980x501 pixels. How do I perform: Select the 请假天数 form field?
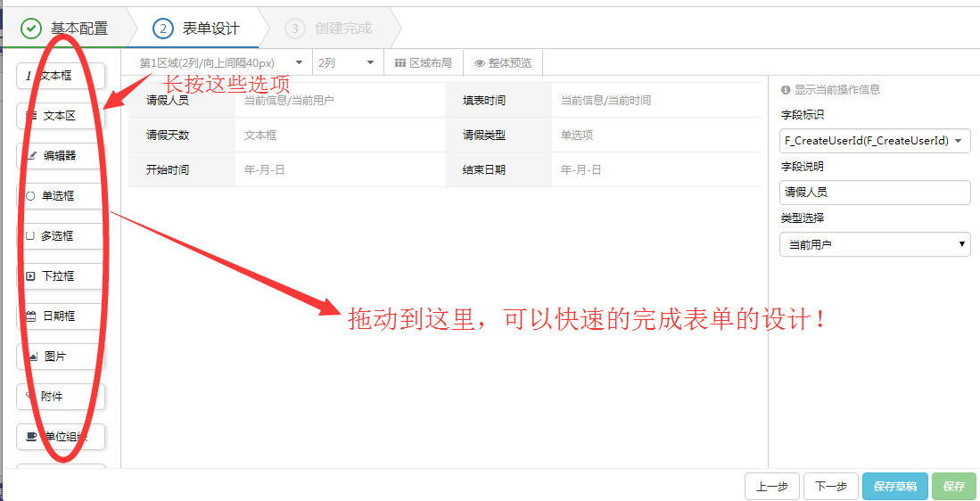tap(286, 135)
